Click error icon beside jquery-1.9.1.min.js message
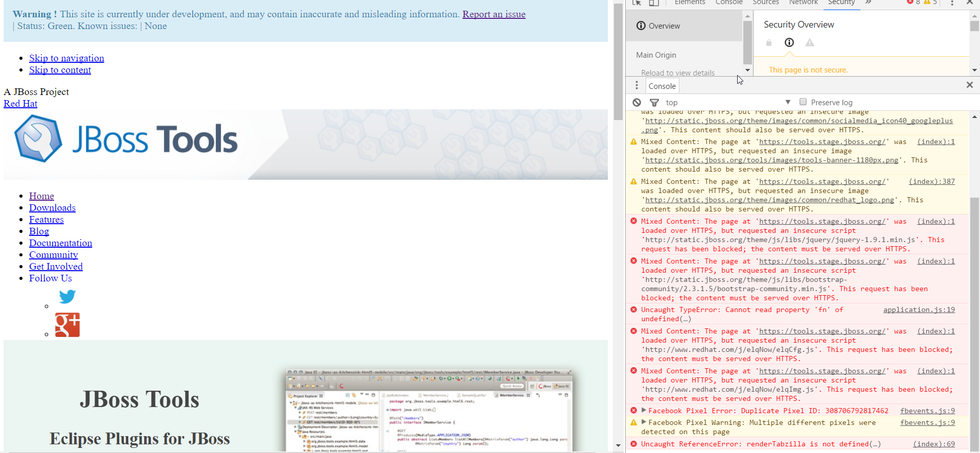Image resolution: width=980 pixels, height=453 pixels. (634, 221)
